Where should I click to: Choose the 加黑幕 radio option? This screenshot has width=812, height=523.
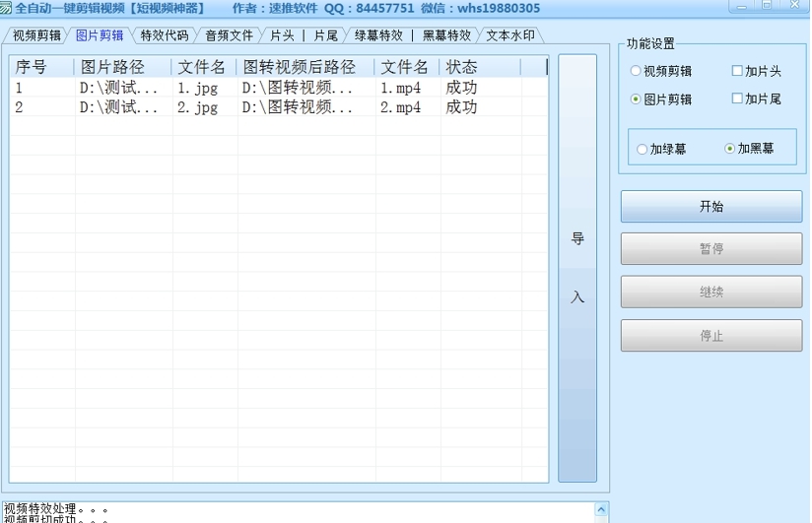tap(749, 149)
